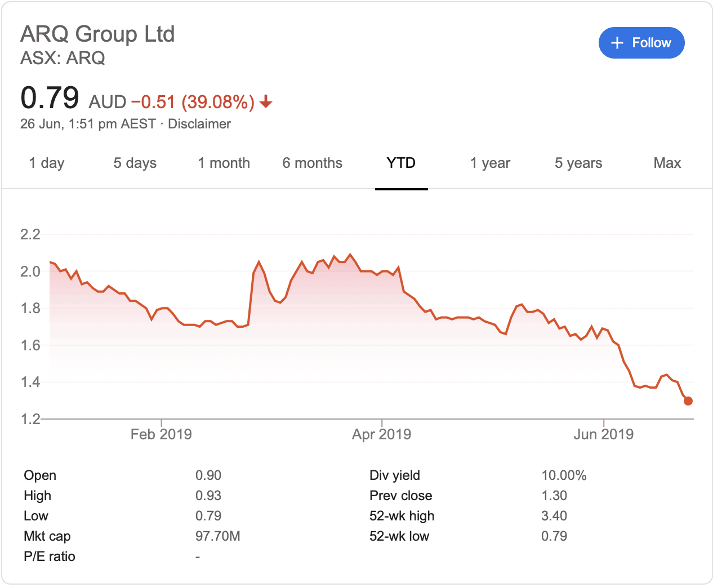Click the Jun 2019 axis label
Viewport: 713px width, 588px height.
603,434
